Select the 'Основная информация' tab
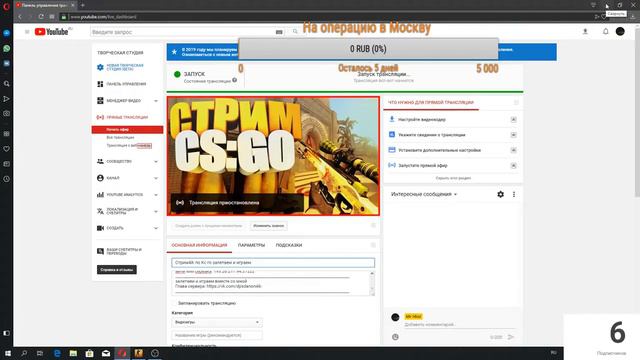Viewport: 640px width, 360px height. pyautogui.click(x=199, y=245)
